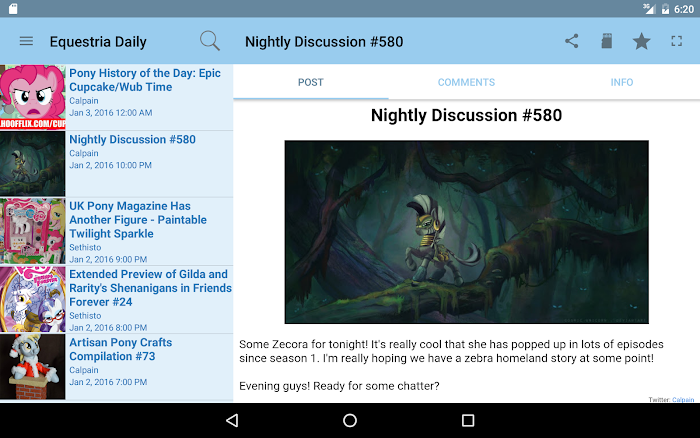Favorite the post with star icon

[642, 41]
